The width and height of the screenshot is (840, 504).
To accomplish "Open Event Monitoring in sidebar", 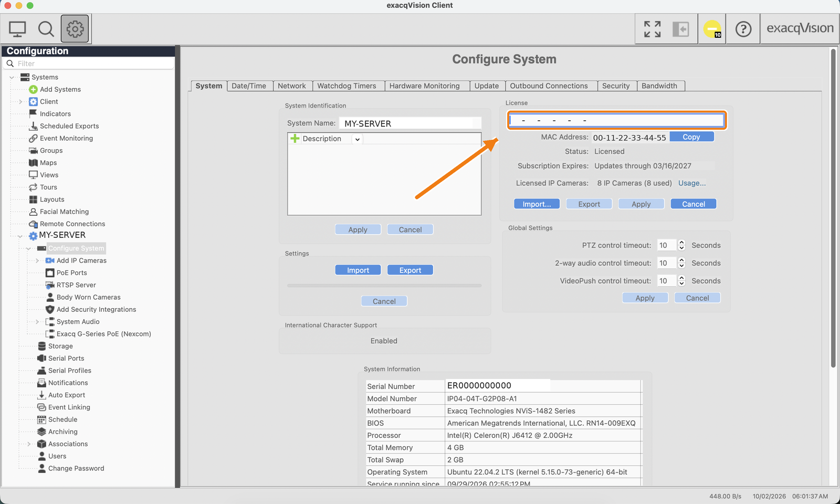I will [66, 138].
